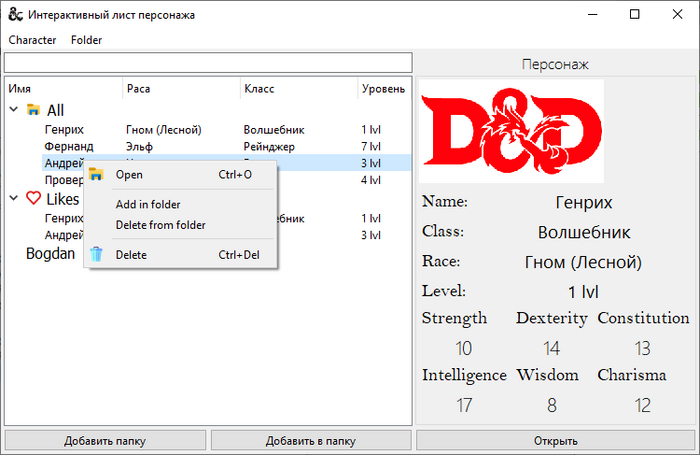The image size is (700, 455).
Task: Click the search input field above the list
Action: pos(208,63)
